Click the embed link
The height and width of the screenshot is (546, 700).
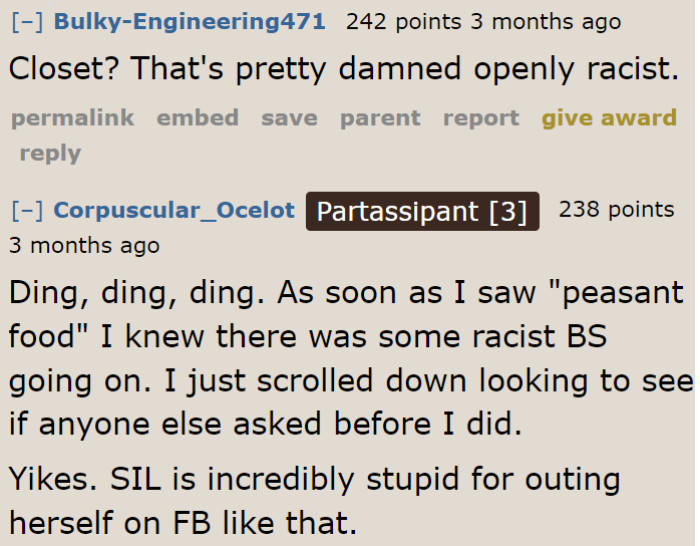[x=197, y=118]
